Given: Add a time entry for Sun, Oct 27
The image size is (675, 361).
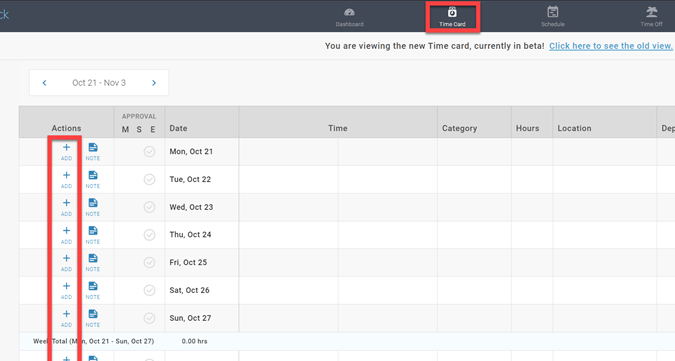Looking at the screenshot, I should click(66, 318).
